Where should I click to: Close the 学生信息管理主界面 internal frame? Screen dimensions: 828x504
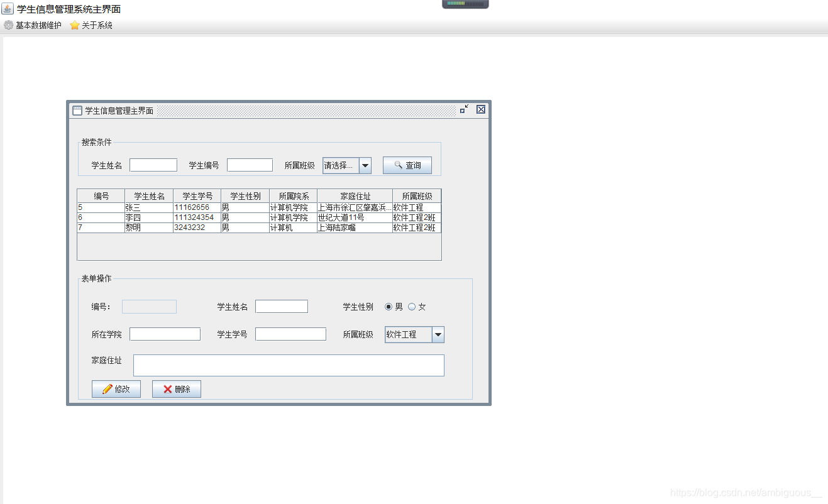[x=481, y=109]
